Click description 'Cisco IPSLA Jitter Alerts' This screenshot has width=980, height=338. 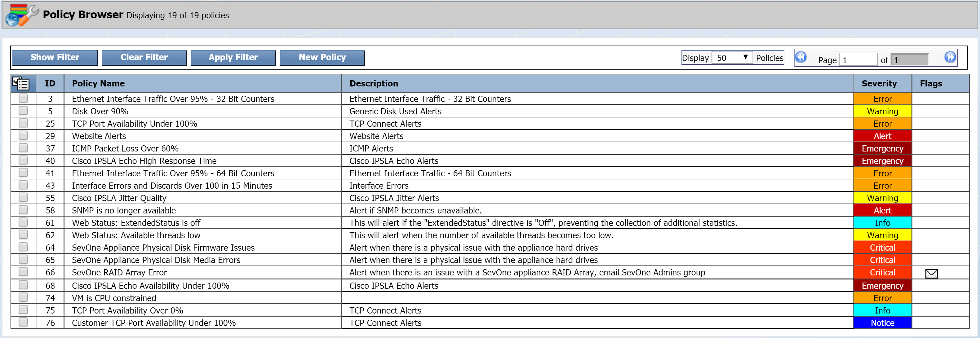(394, 198)
